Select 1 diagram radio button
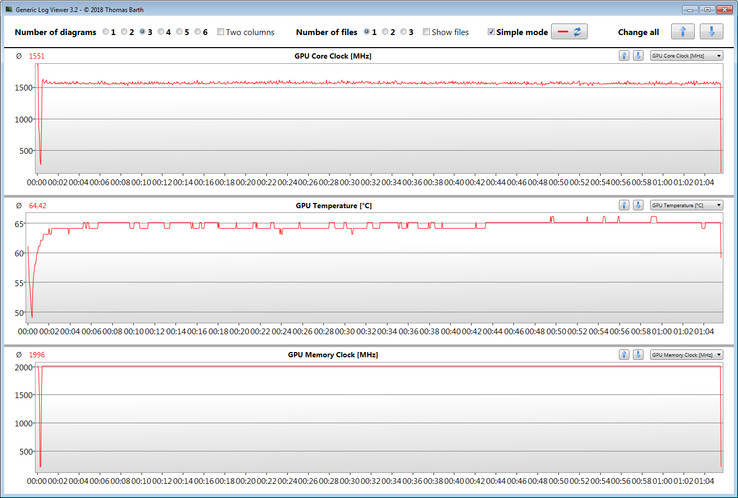The width and height of the screenshot is (738, 498). click(106, 32)
